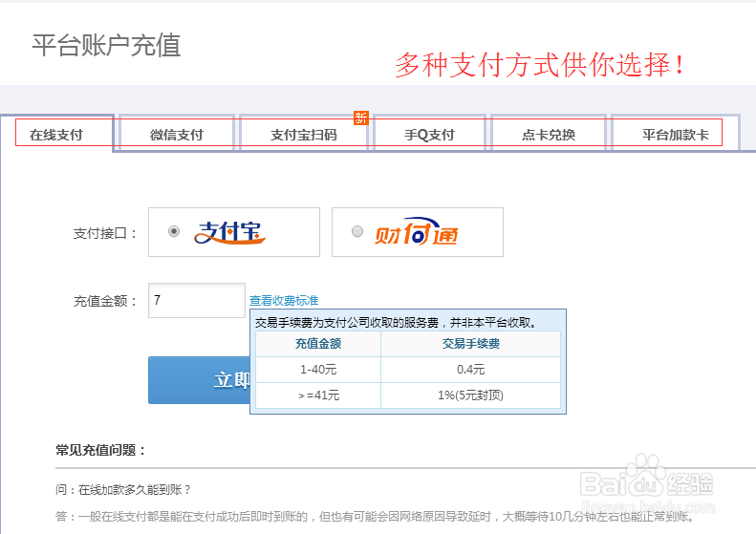This screenshot has height=534, width=756.
Task: Open the 微信支付 tab
Action: [177, 135]
